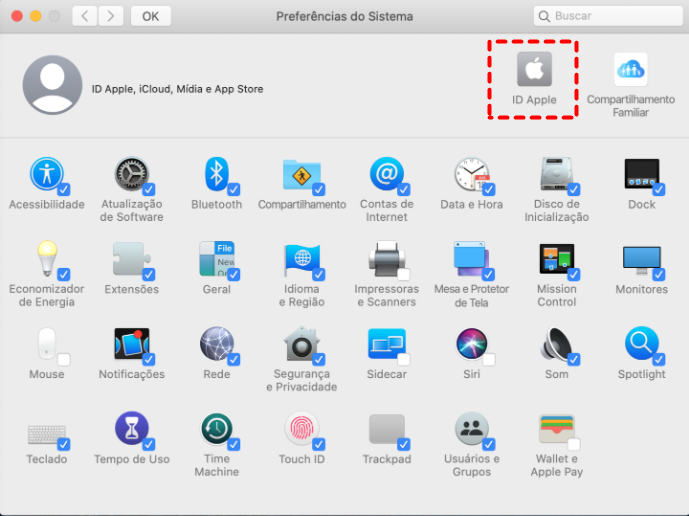Click the user profile avatar
This screenshot has width=689, height=516.
[x=52, y=85]
